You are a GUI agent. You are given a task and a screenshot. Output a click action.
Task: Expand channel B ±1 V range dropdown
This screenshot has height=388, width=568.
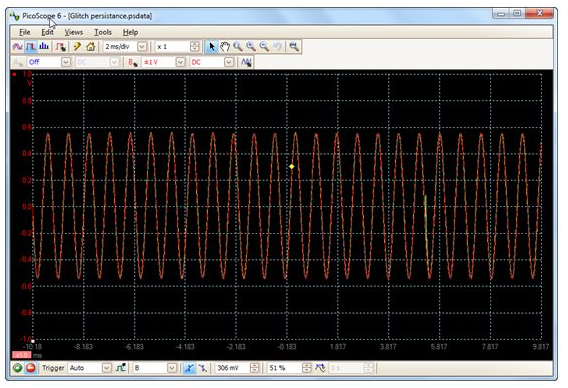pos(180,62)
